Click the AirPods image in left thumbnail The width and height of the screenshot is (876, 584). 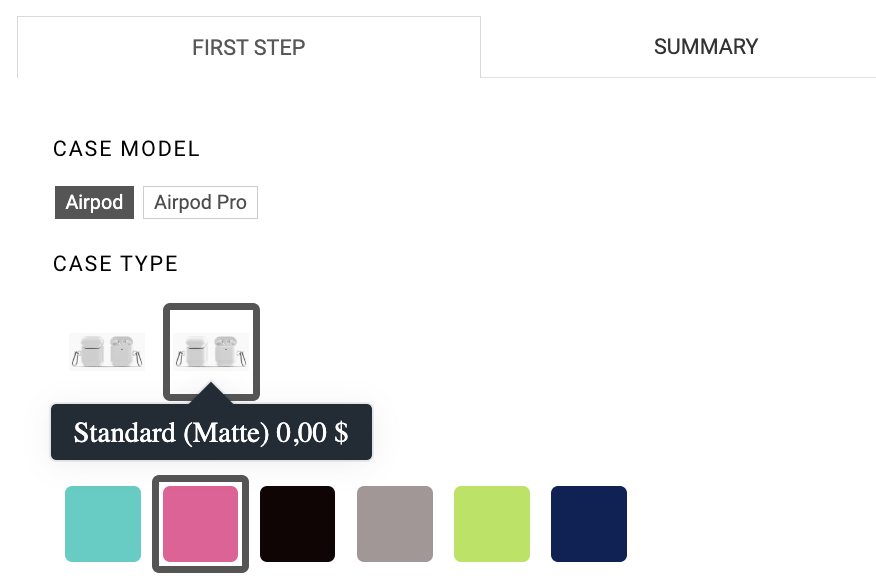(107, 352)
